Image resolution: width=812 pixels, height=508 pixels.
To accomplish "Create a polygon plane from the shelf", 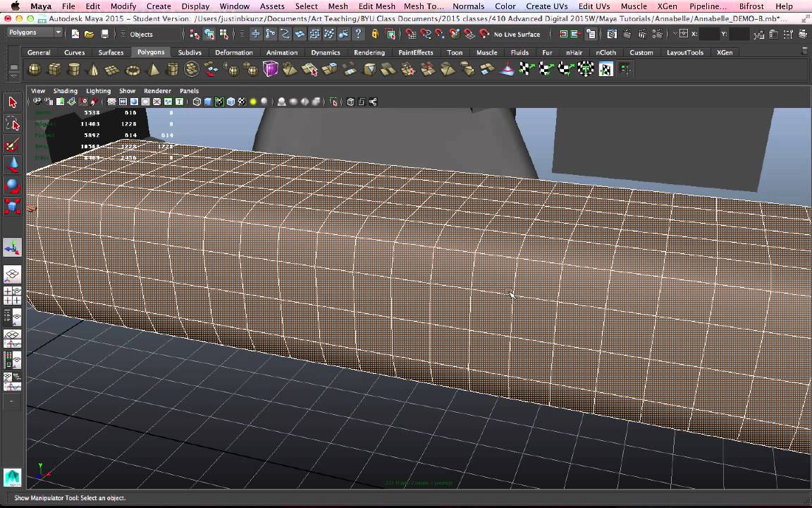I will pos(112,69).
